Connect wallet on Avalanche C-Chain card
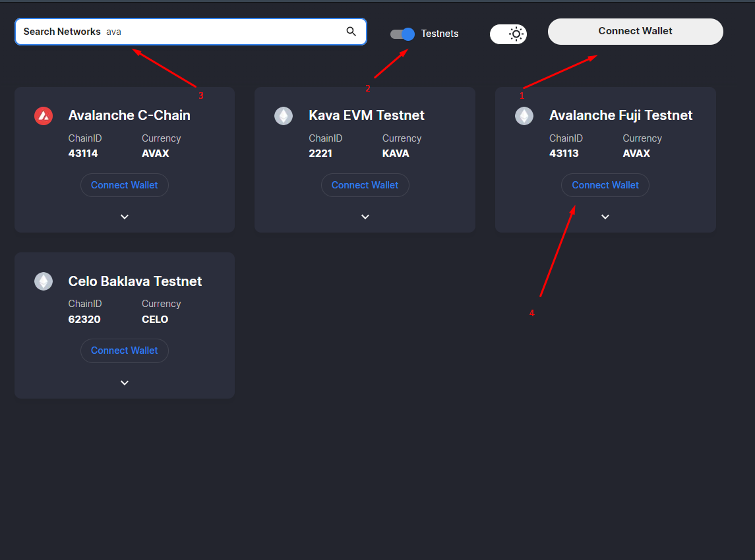 [124, 185]
